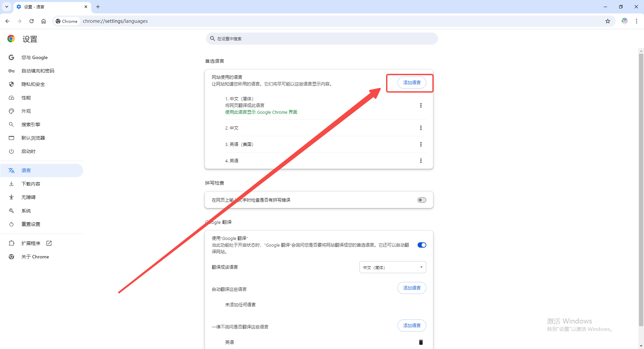
Task: Select 下载内容 from the settings sidebar
Action: [x=31, y=184]
